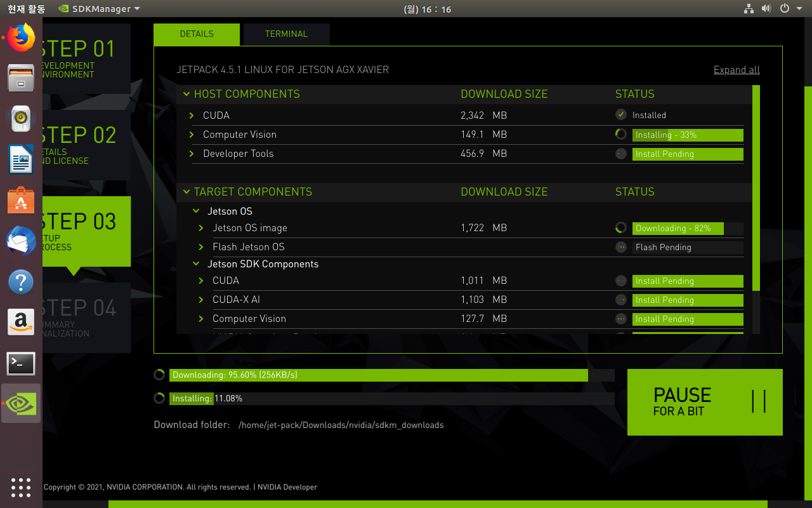
Task: Click the 1,103 MB download size
Action: pyautogui.click(x=483, y=300)
